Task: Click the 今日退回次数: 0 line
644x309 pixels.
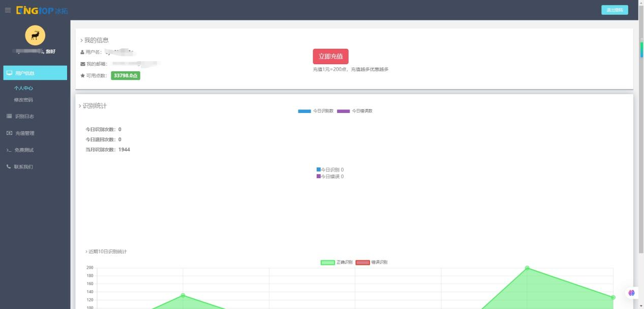Action: coord(104,139)
